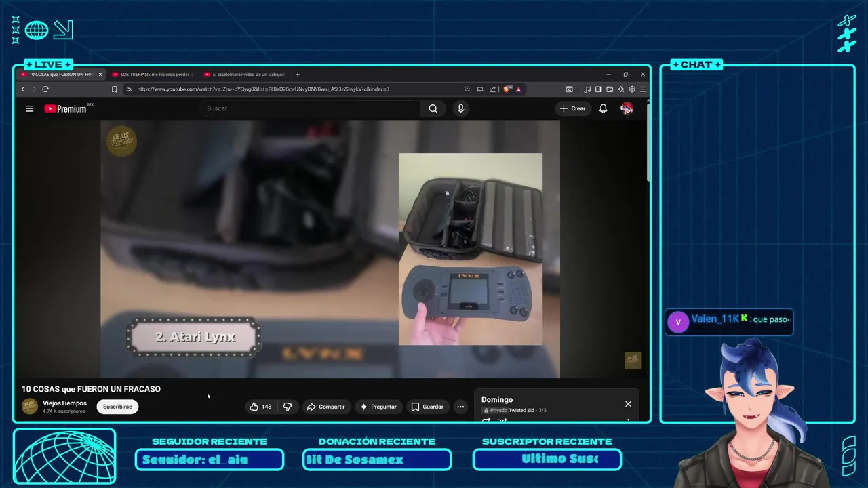Screen dimensions: 868x488
Task: Click the video player showing Atari Lynx
Action: 330,249
